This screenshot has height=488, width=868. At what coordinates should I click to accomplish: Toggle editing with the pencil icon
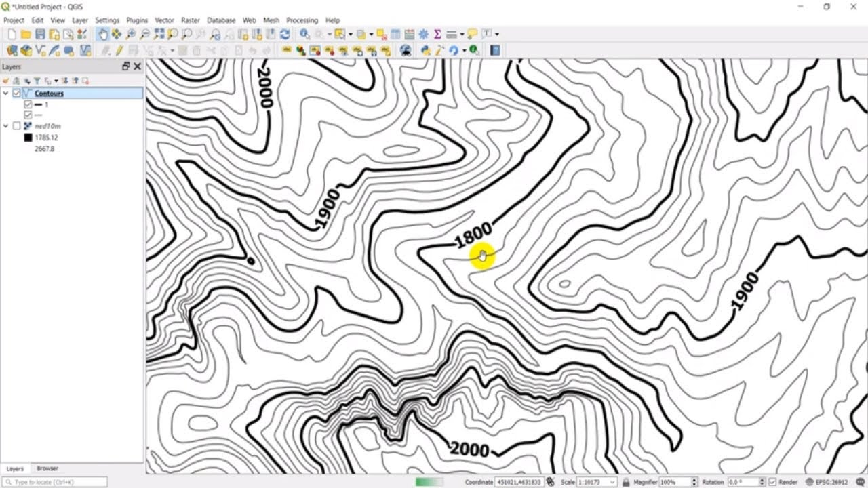click(x=119, y=50)
